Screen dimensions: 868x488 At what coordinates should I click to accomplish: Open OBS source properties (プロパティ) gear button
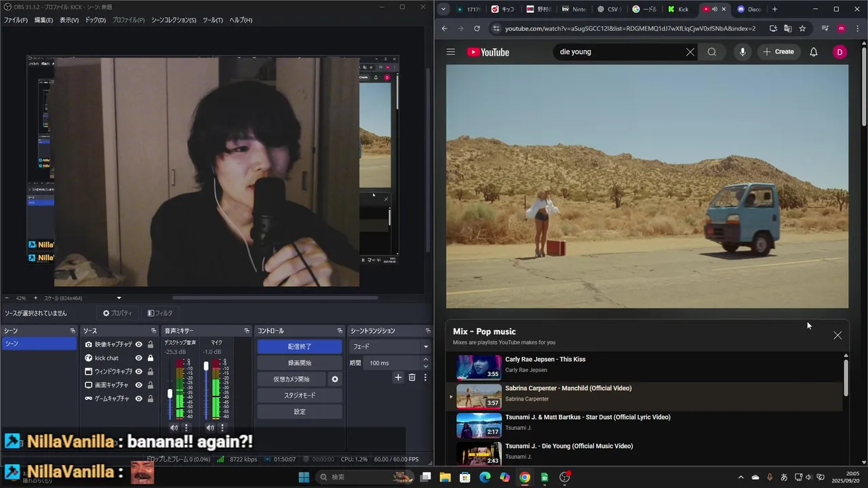click(117, 313)
